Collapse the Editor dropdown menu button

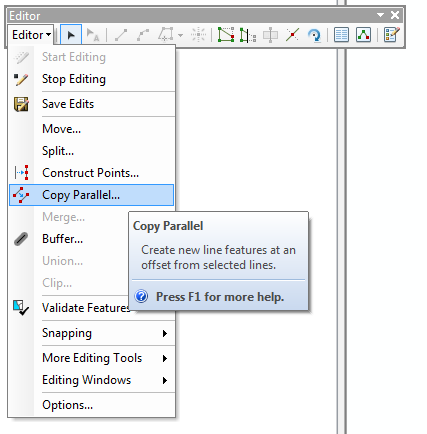pos(31,35)
